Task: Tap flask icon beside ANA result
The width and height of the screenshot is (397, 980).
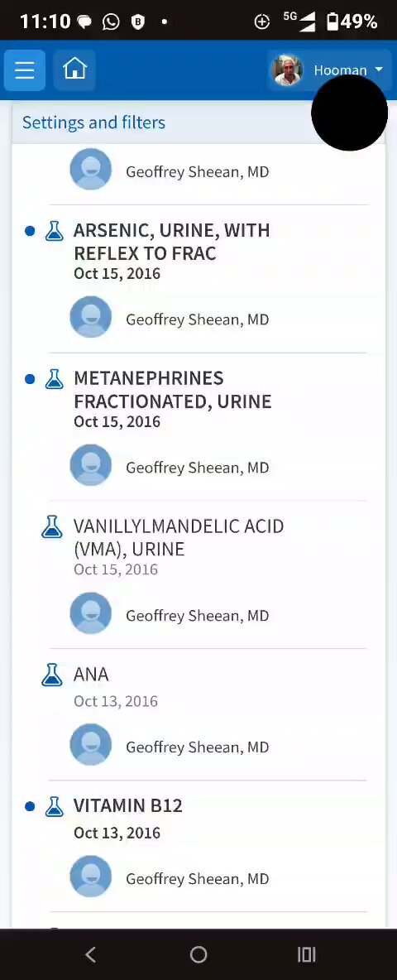Action: [52, 675]
